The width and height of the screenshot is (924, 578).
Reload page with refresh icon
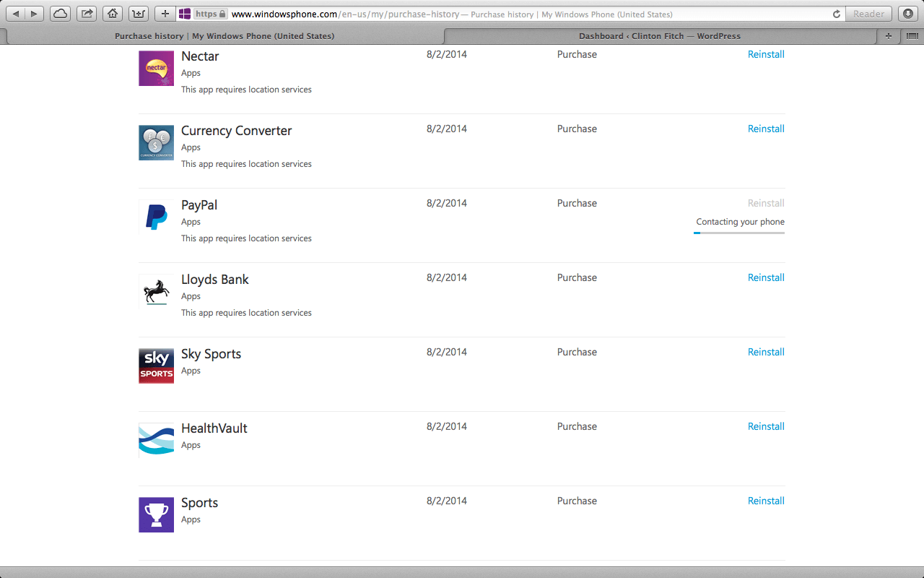(837, 14)
